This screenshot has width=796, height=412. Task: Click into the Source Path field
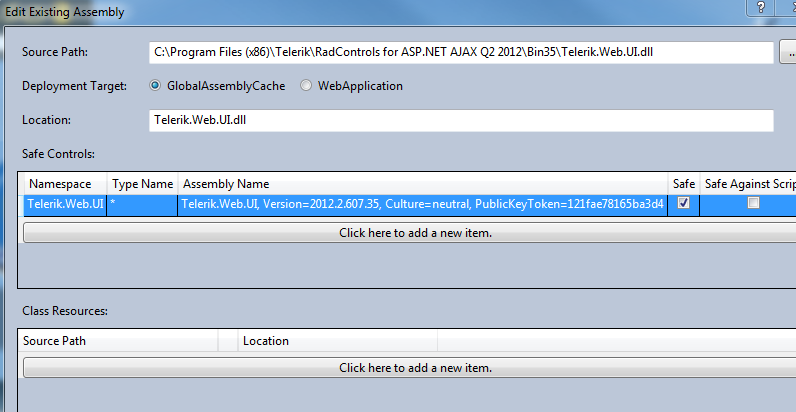click(460, 52)
